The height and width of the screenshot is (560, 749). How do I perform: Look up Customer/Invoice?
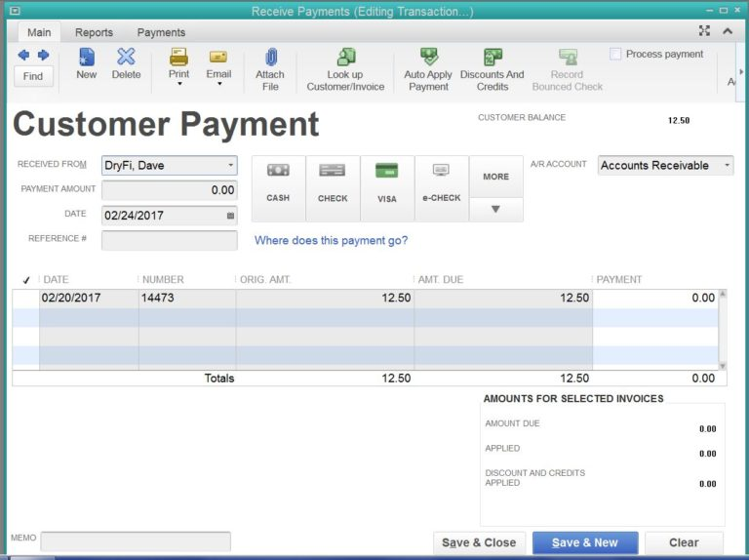345,69
